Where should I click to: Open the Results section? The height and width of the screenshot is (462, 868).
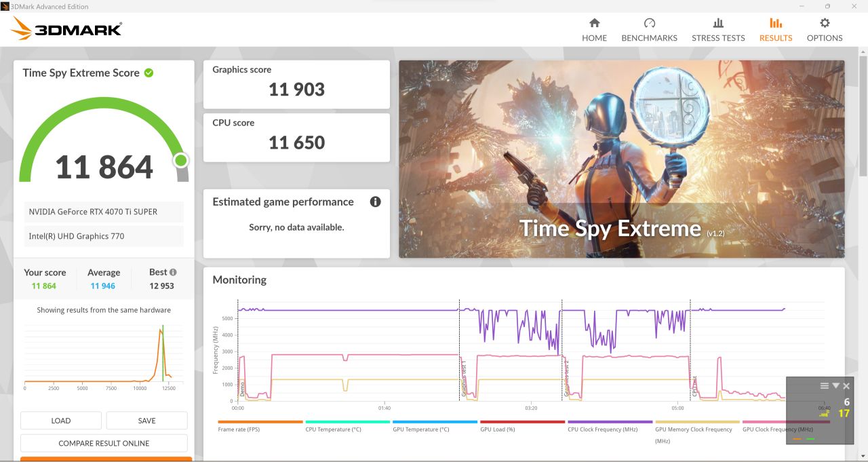click(776, 30)
